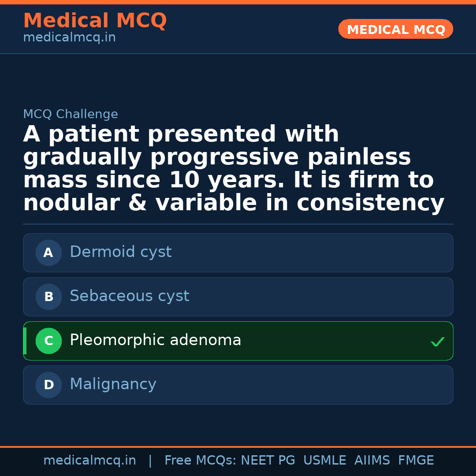This screenshot has height=476, width=476.
Task: Open medicalmcq.in link in the header
Action: 69,38
